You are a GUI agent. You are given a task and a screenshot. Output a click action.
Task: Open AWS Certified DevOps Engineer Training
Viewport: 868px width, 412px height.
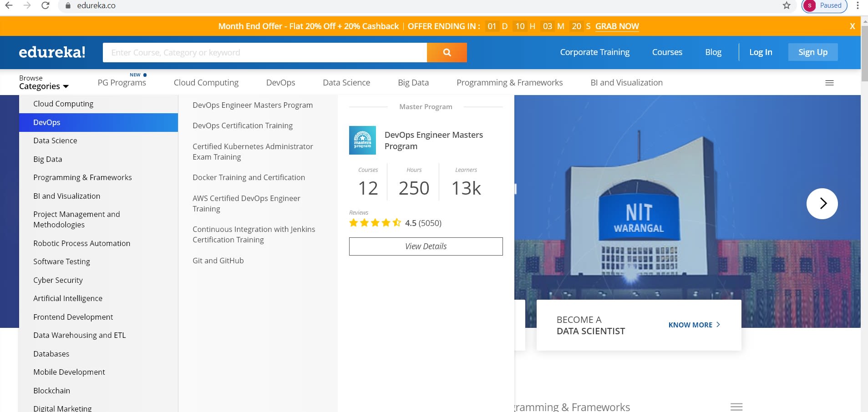246,203
